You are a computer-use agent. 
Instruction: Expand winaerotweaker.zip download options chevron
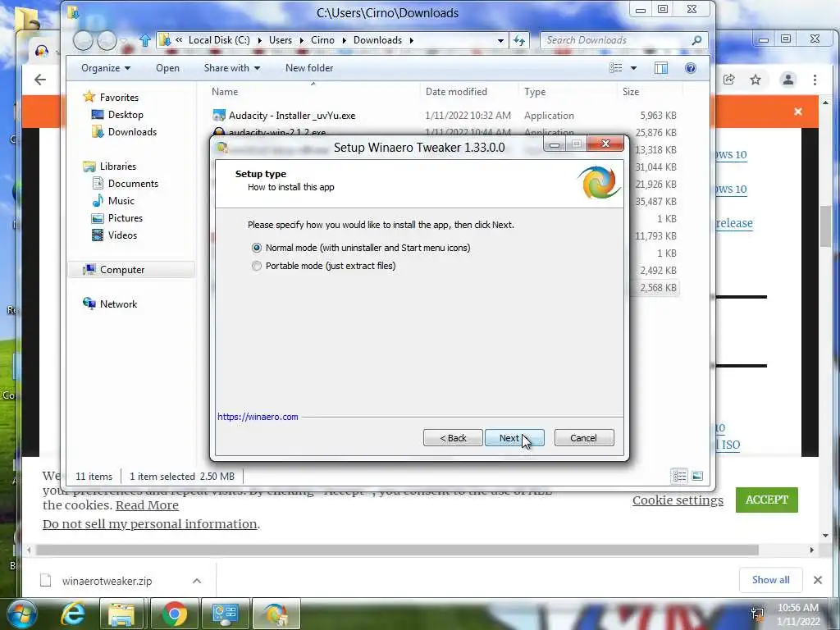(x=197, y=581)
